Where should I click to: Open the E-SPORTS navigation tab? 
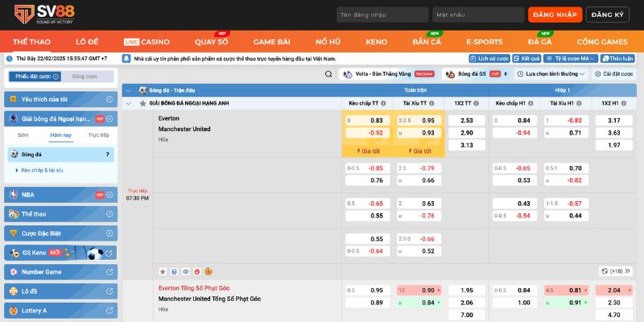[485, 41]
